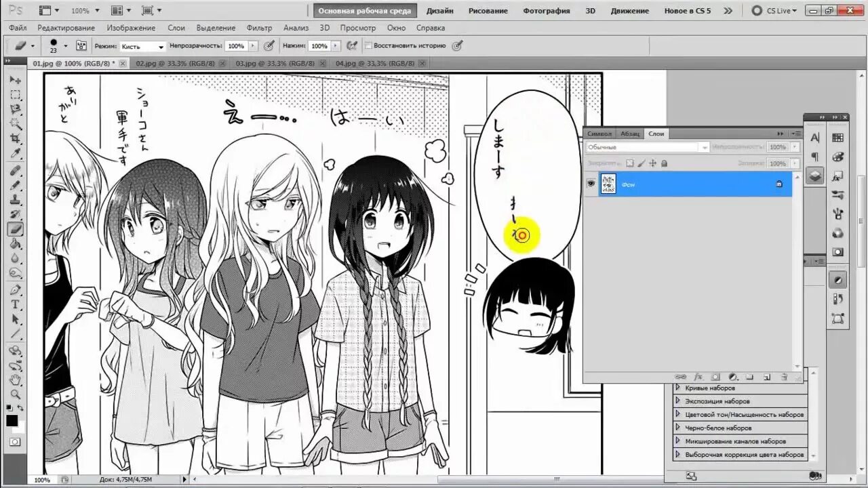This screenshot has width=868, height=488.
Task: Switch to Новое в CS 5 workspace
Action: tap(688, 11)
